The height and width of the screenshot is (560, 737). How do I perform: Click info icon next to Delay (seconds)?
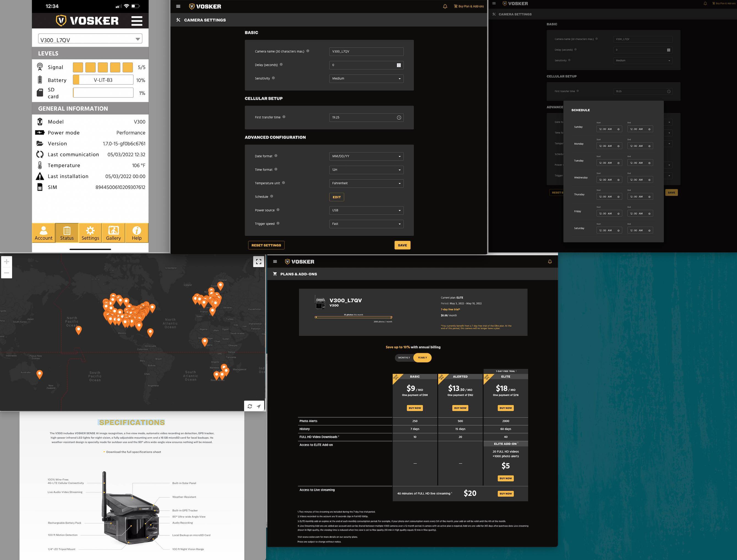(x=281, y=65)
